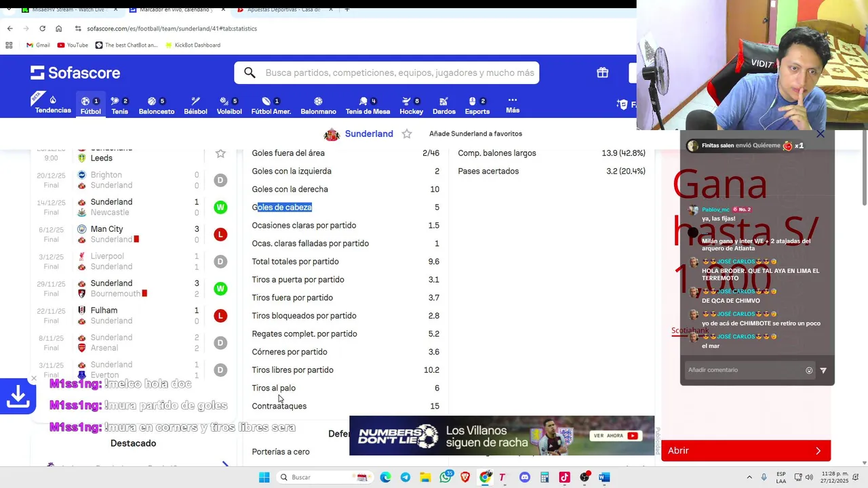Click the Sunderland team name link
868x488 pixels.
click(x=369, y=134)
